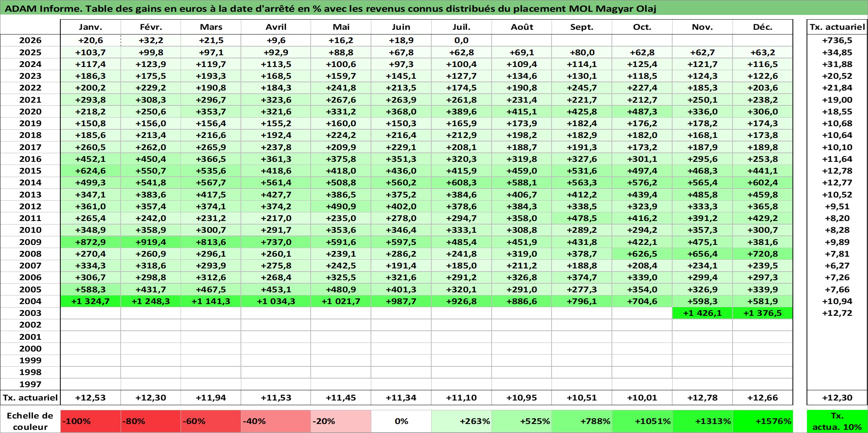This screenshot has width=868, height=433.
Task: Click cell +487,3 in row 2020
Action: click(642, 112)
